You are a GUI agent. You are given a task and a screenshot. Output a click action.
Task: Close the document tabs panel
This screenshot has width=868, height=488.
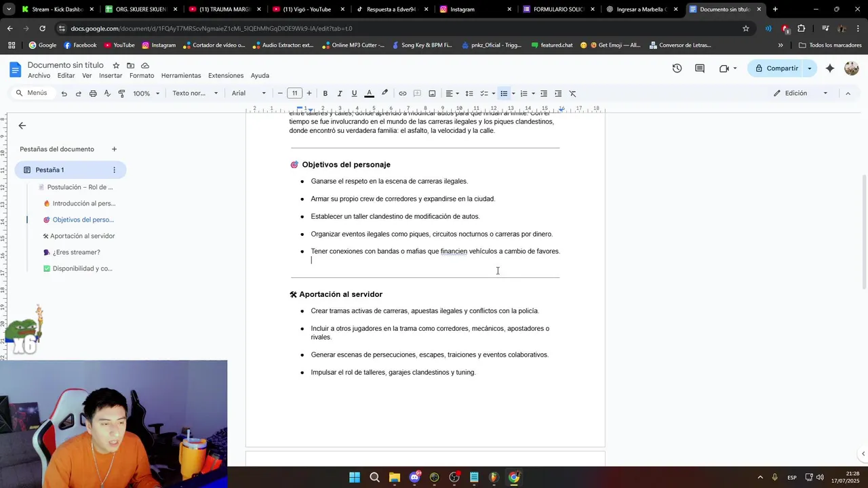[22, 125]
